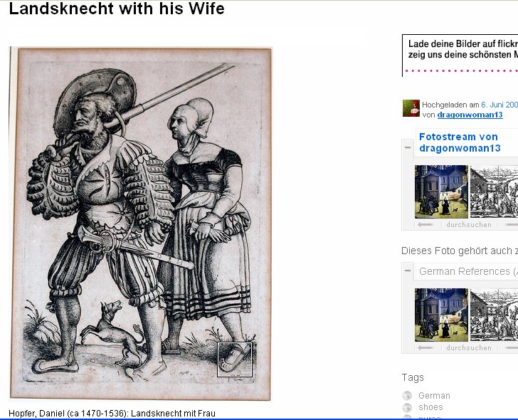Open the German tag
Viewport: 518px width, 420px height.
click(434, 396)
